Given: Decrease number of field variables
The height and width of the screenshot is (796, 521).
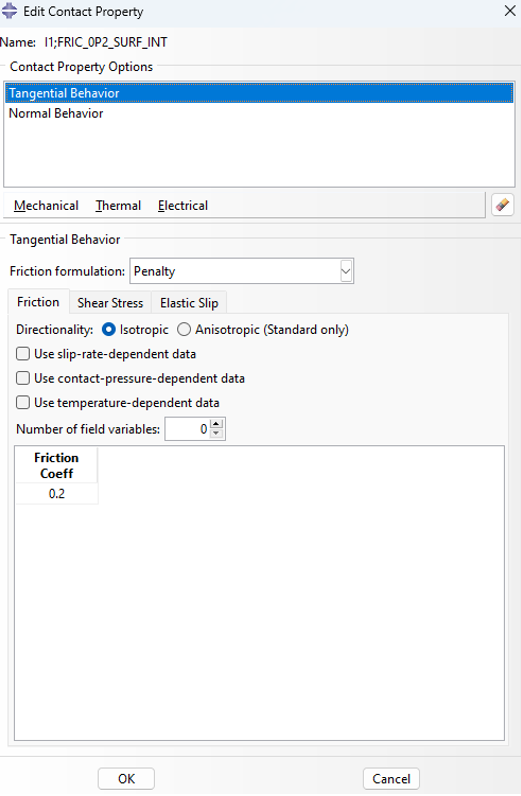Looking at the screenshot, I should (x=216, y=434).
